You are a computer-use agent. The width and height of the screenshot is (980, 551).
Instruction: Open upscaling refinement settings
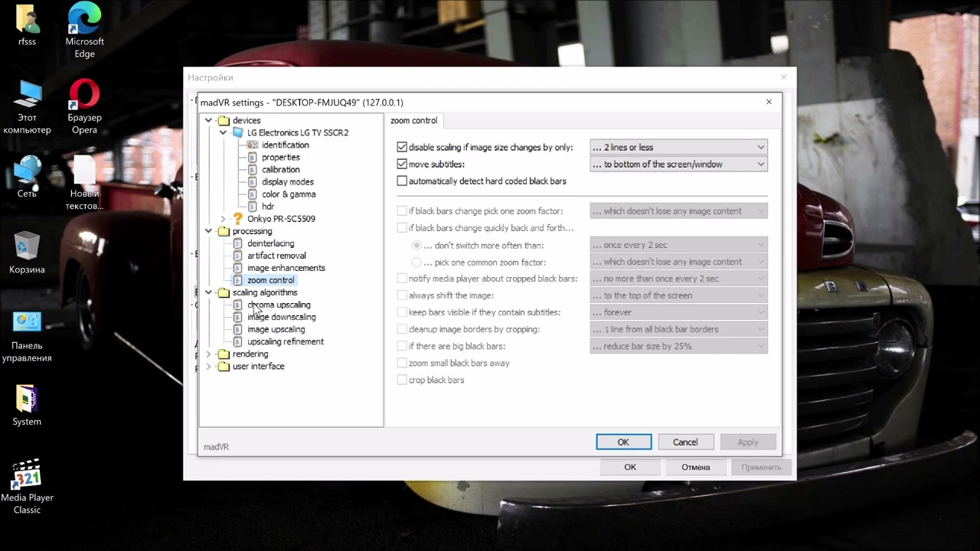click(286, 341)
